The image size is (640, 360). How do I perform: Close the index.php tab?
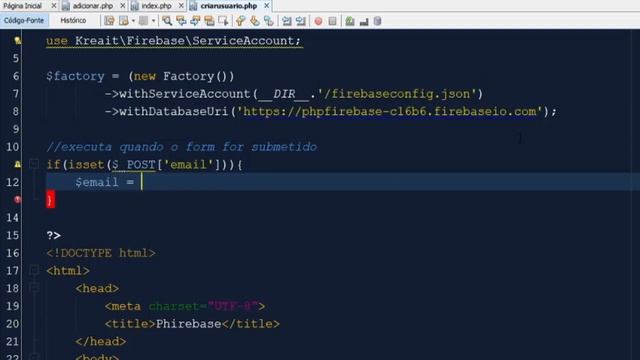coord(181,6)
